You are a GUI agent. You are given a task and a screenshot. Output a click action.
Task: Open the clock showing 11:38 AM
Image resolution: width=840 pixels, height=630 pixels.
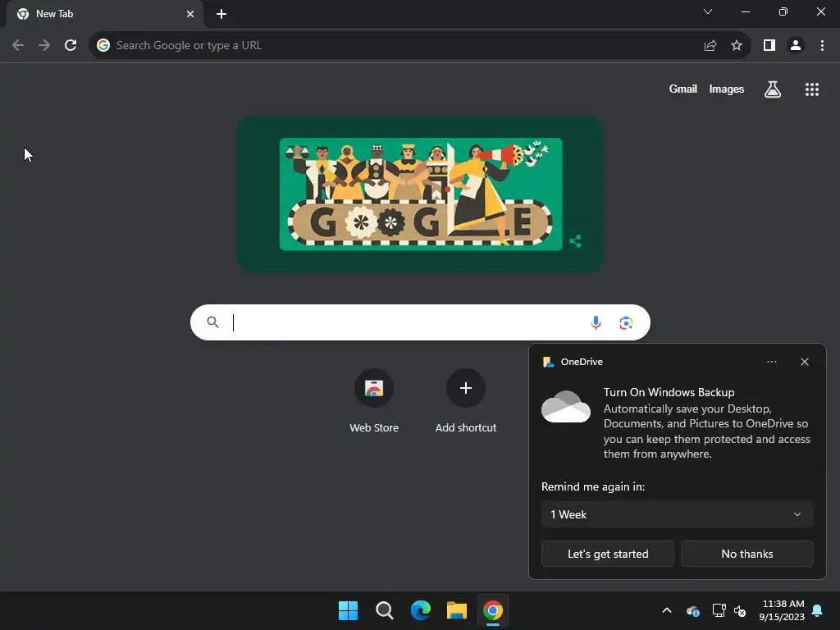pos(782,610)
